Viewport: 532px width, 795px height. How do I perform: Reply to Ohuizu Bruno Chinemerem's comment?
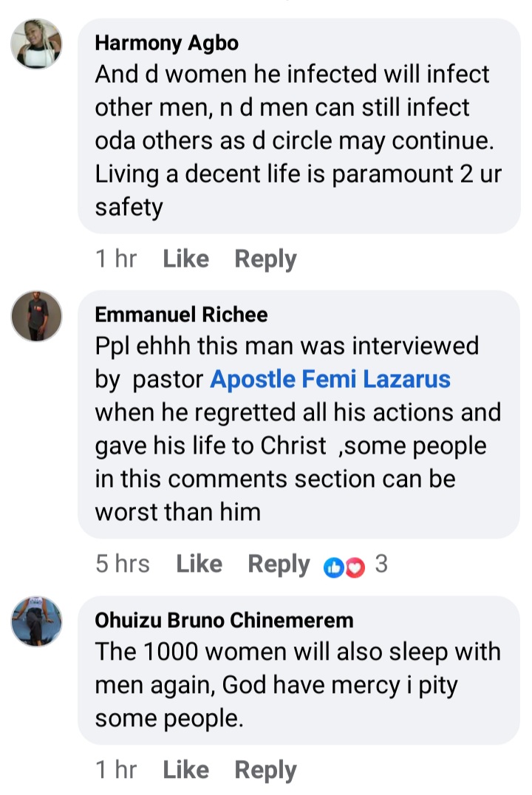265,770
